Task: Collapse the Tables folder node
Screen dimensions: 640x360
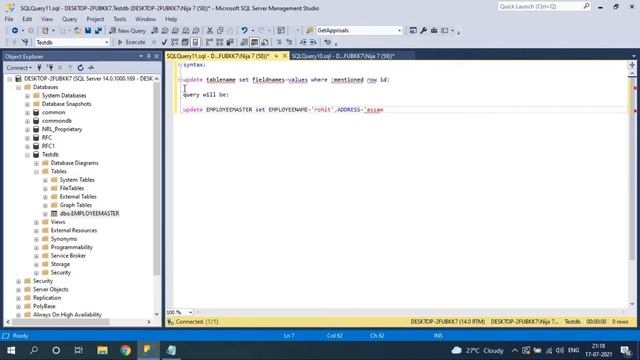Action: (x=36, y=171)
